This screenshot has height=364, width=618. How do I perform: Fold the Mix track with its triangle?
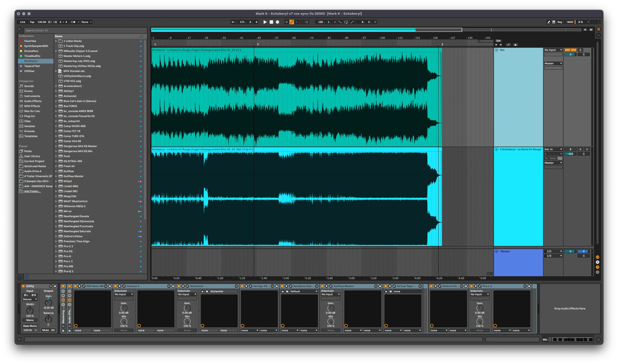point(496,50)
